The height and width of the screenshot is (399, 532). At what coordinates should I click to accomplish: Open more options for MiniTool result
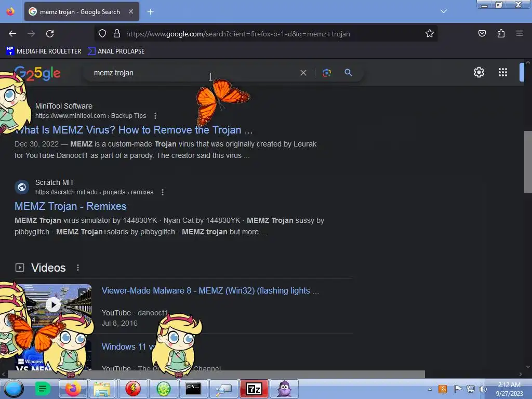click(x=155, y=116)
